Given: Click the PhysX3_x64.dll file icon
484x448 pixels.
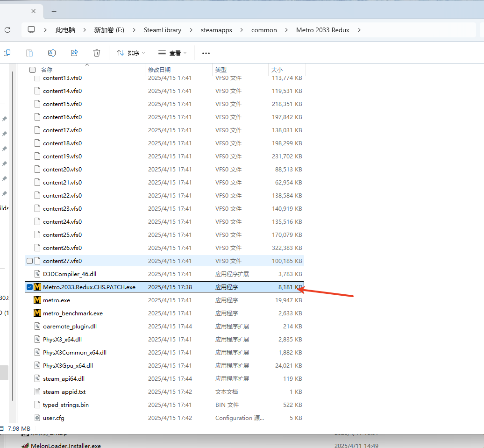Looking at the screenshot, I should tap(37, 339).
